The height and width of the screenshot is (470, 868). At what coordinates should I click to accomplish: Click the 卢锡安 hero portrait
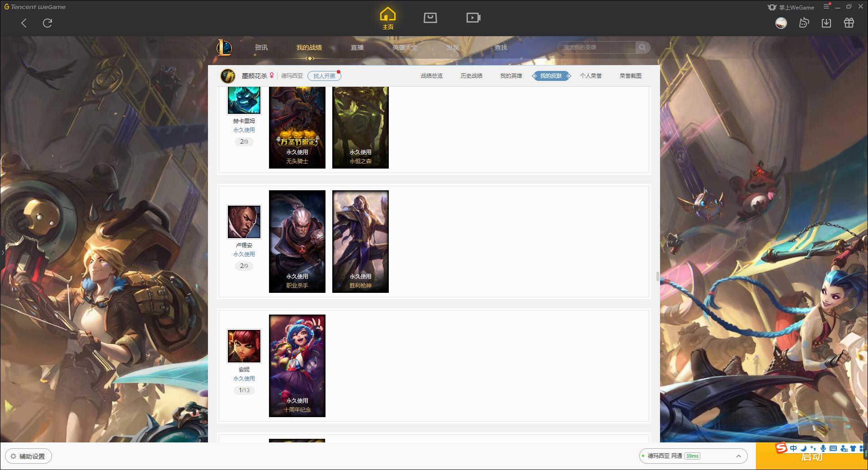pos(244,222)
